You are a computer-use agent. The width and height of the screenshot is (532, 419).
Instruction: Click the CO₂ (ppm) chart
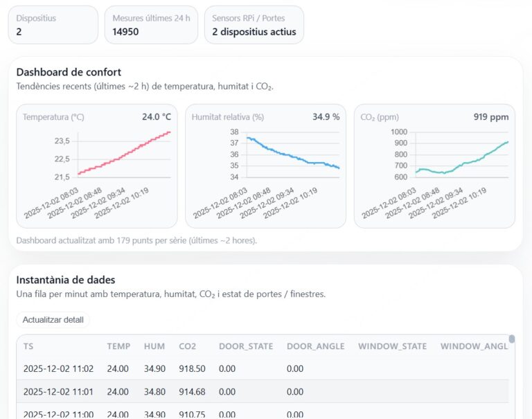click(434, 166)
